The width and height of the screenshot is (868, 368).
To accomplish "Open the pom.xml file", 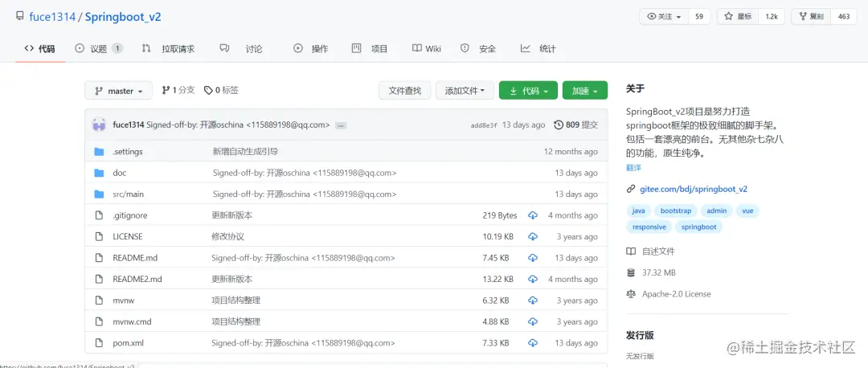I will (x=129, y=343).
